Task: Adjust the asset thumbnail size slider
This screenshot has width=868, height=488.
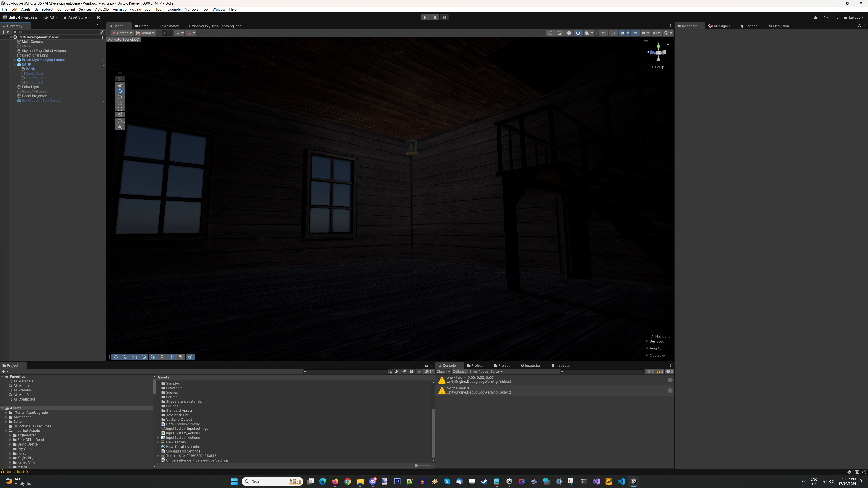Action: tap(416, 465)
